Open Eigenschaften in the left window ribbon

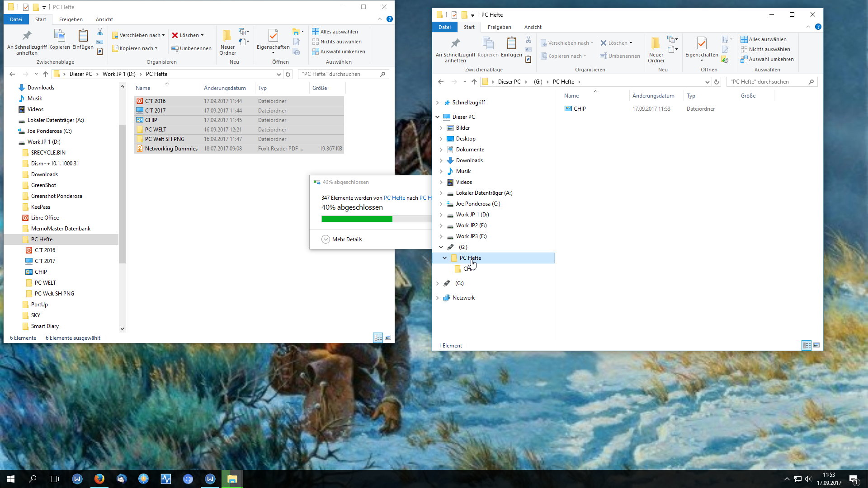click(x=273, y=36)
